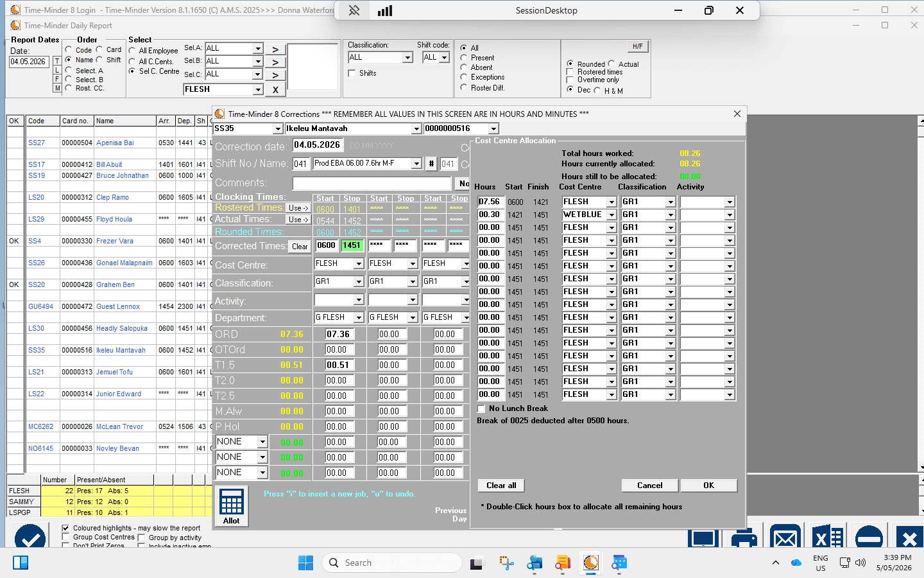Image resolution: width=924 pixels, height=578 pixels.
Task: Expand the Prod EBA shift name dropdown
Action: 416,164
